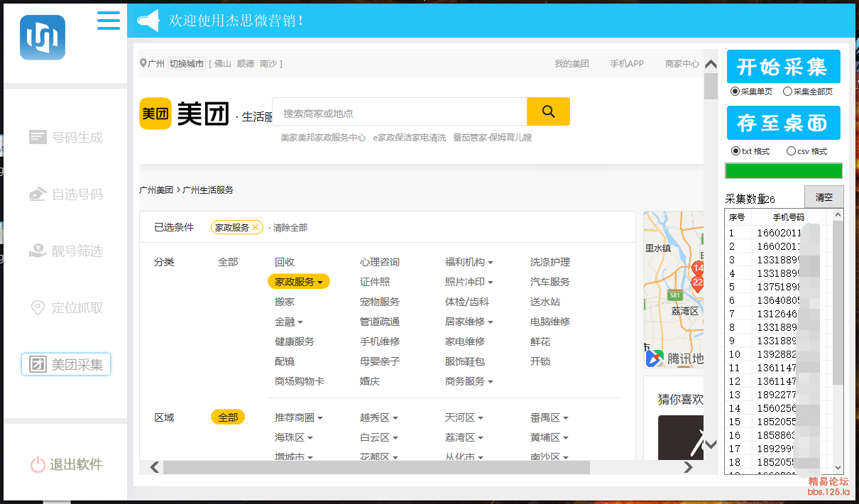Click the browser scroll down arrow

click(x=711, y=445)
